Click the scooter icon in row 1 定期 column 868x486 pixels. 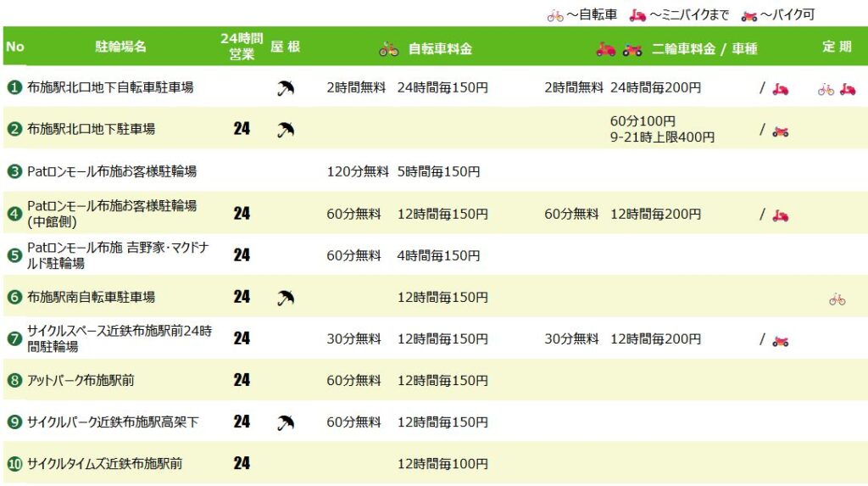coord(848,89)
